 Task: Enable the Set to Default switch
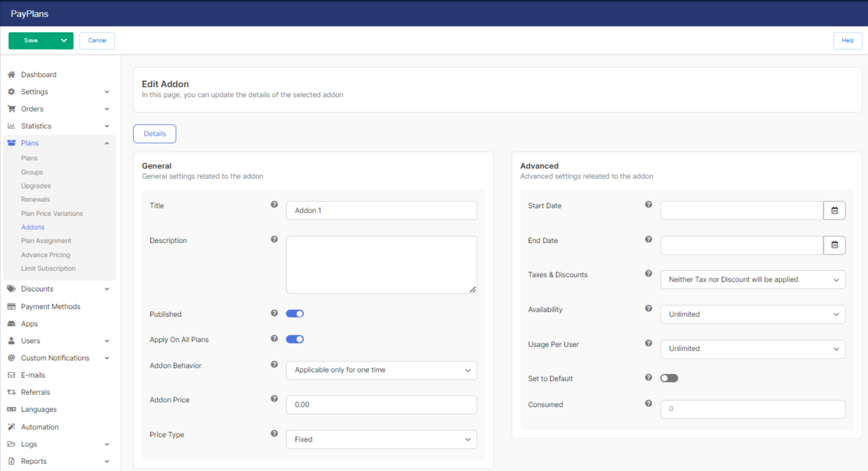[x=669, y=378]
